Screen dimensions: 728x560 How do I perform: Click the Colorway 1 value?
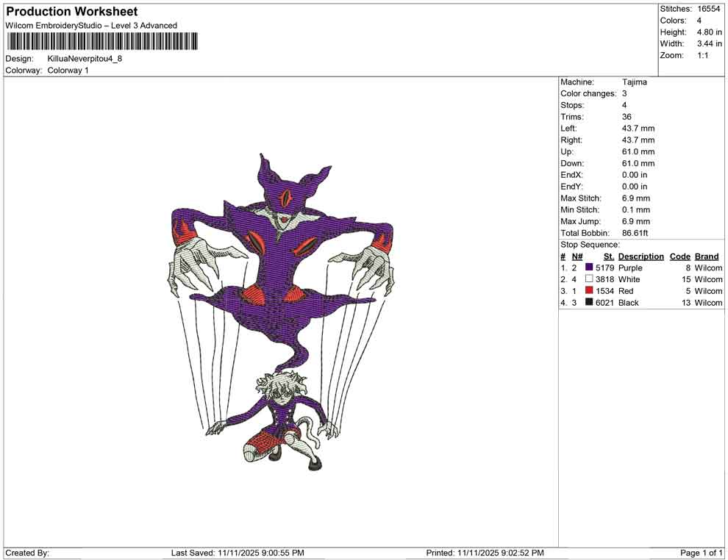pos(68,71)
